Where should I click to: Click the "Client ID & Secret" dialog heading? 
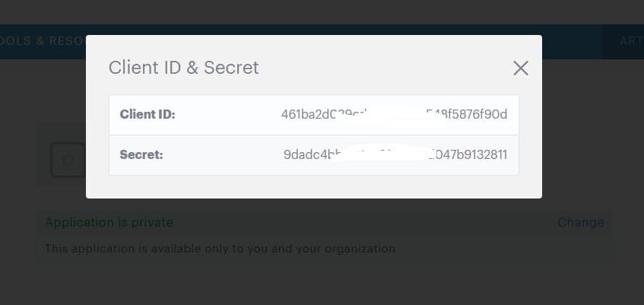pyautogui.click(x=184, y=68)
